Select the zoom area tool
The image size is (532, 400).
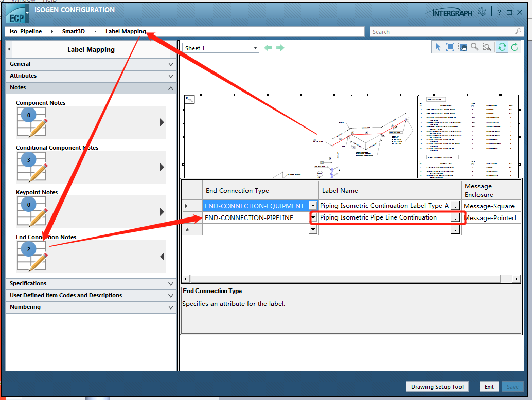point(487,47)
